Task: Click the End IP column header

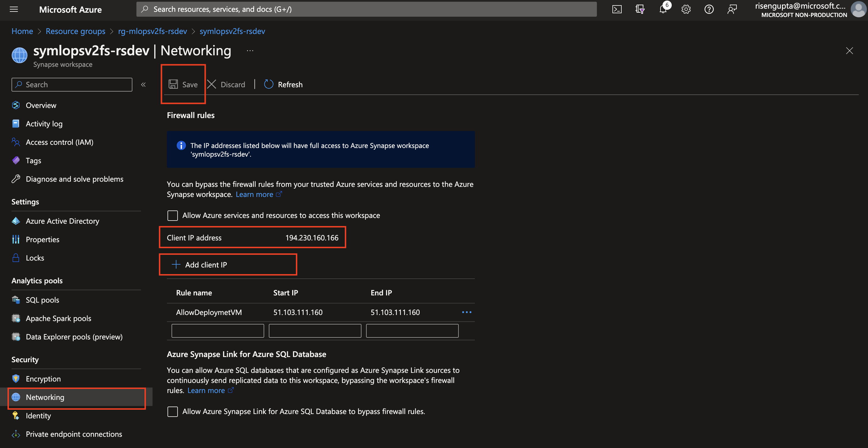Action: [381, 293]
